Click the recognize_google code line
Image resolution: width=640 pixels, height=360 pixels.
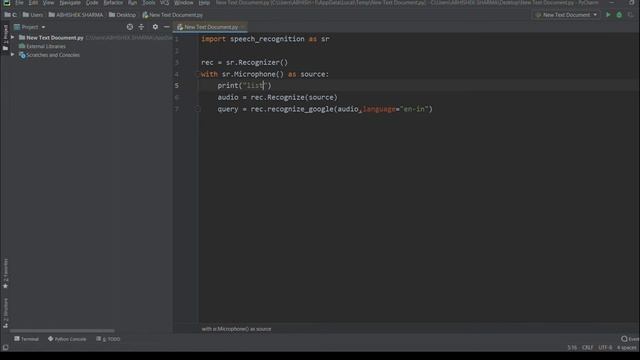coord(324,109)
